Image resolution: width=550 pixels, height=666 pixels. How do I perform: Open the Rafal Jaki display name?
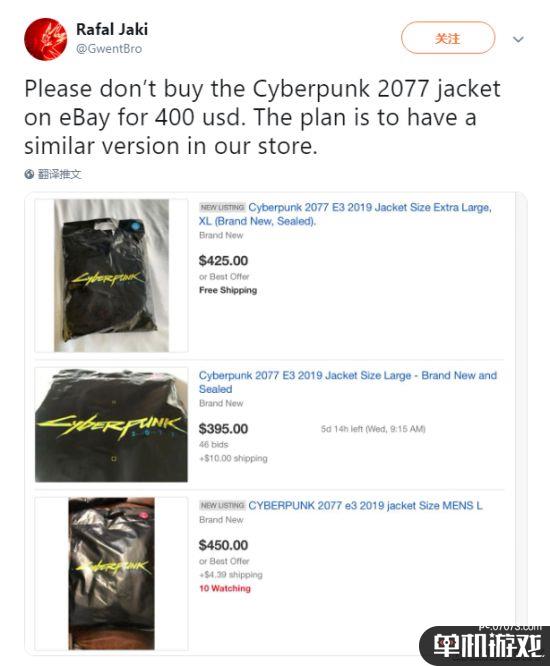point(112,29)
